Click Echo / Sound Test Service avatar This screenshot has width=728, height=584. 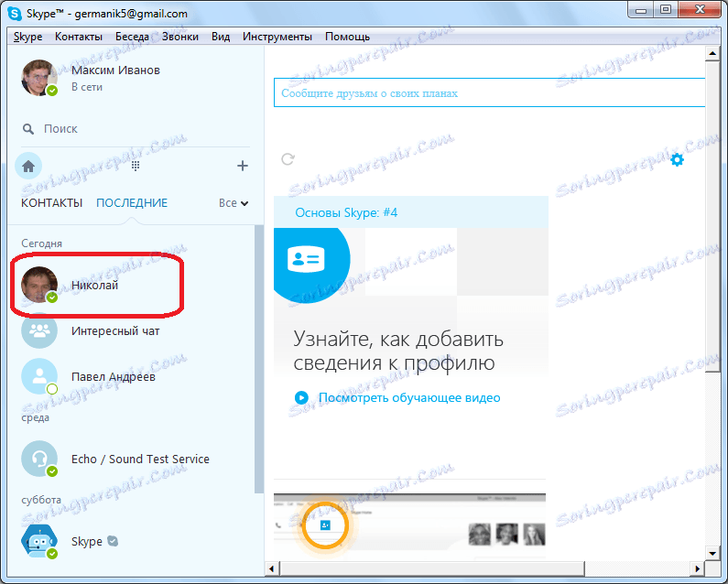tap(39, 459)
